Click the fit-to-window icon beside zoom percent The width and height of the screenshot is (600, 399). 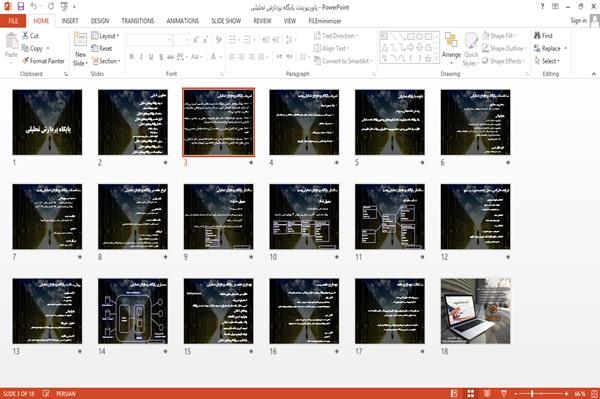click(594, 394)
